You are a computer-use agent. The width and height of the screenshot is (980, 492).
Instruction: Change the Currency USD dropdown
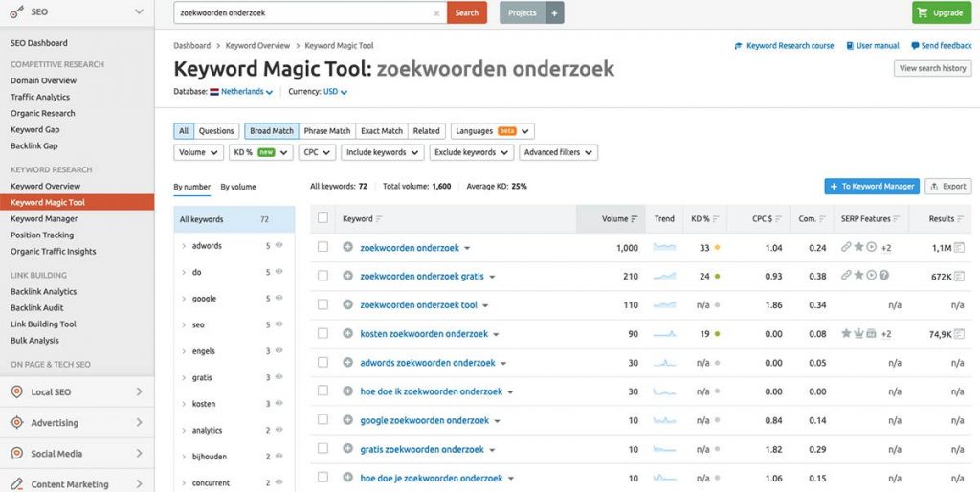pyautogui.click(x=335, y=92)
